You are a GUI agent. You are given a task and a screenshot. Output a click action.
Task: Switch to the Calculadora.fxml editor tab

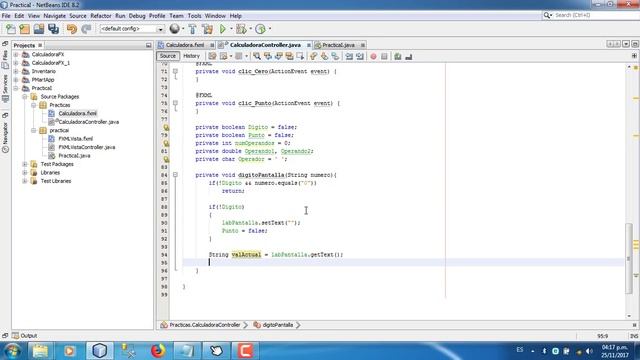(x=185, y=45)
